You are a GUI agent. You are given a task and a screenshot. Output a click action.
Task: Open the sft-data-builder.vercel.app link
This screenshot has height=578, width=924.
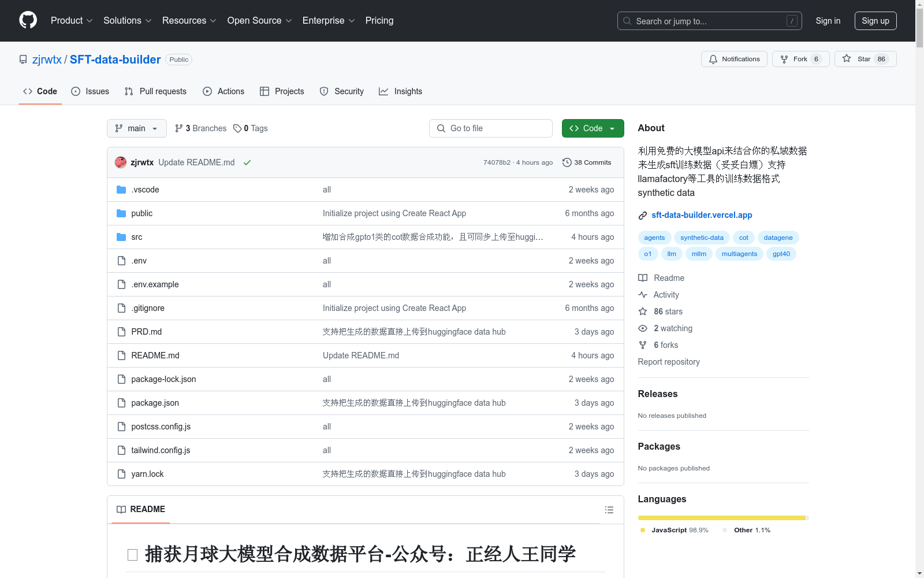pyautogui.click(x=702, y=215)
